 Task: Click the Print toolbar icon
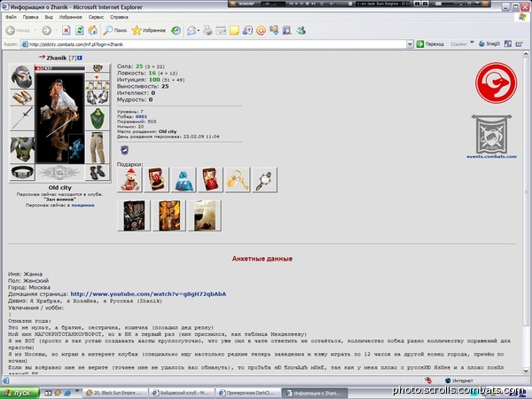[207, 30]
